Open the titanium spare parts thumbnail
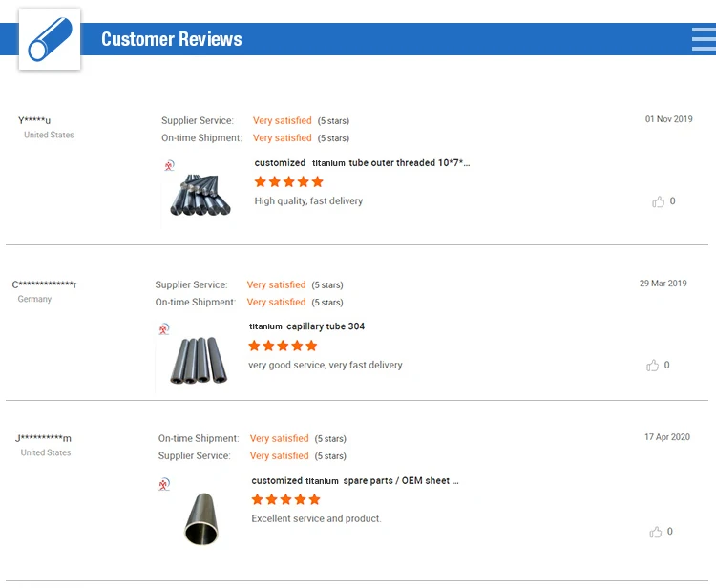 click(x=204, y=517)
